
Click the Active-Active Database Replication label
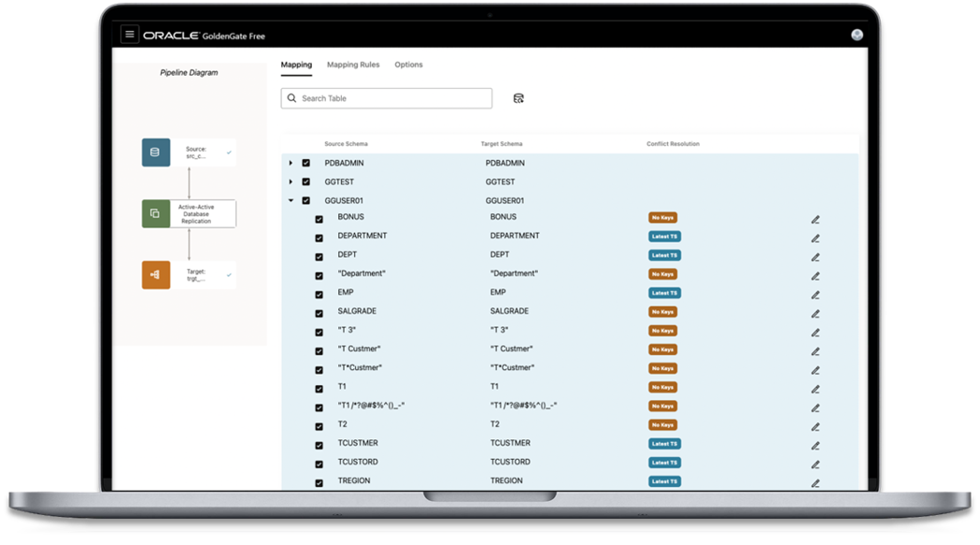pyautogui.click(x=196, y=214)
